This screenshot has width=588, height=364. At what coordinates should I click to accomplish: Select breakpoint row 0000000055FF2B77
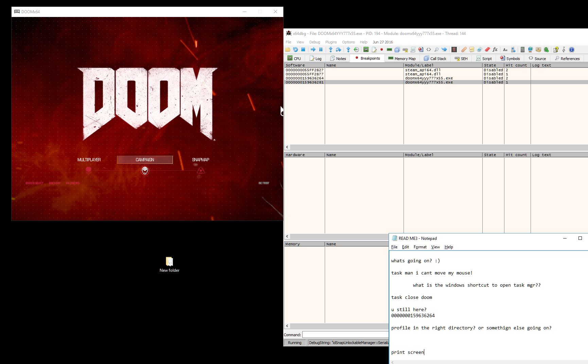(x=436, y=74)
